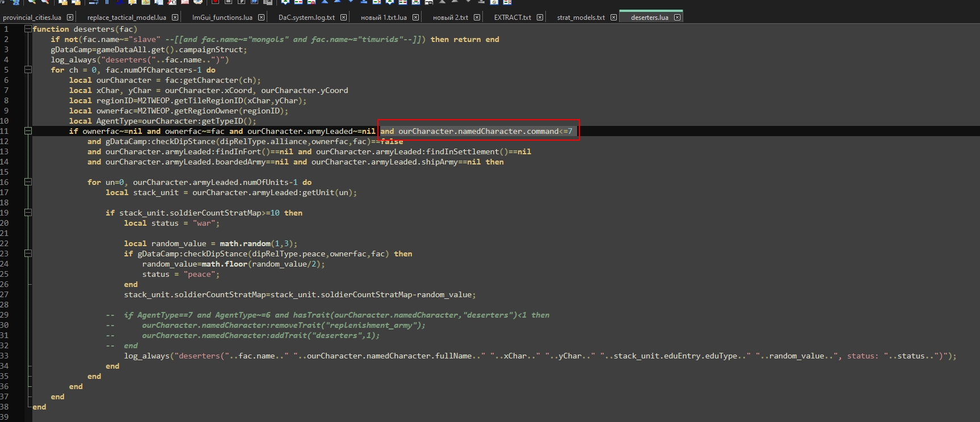This screenshot has width=980, height=422.
Task: Click 'local stack_unit = ourCharacter.armyLeaded:getUnit(un);'
Action: [x=231, y=192]
